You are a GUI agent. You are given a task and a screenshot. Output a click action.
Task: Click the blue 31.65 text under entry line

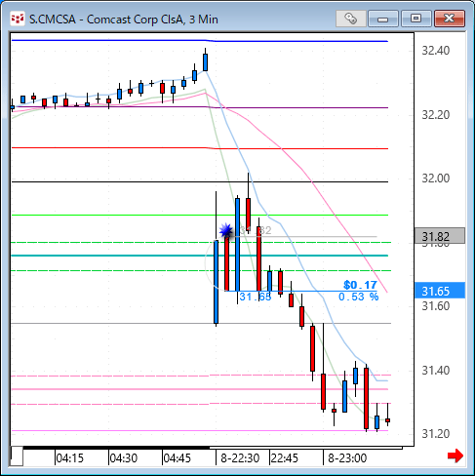[256, 297]
